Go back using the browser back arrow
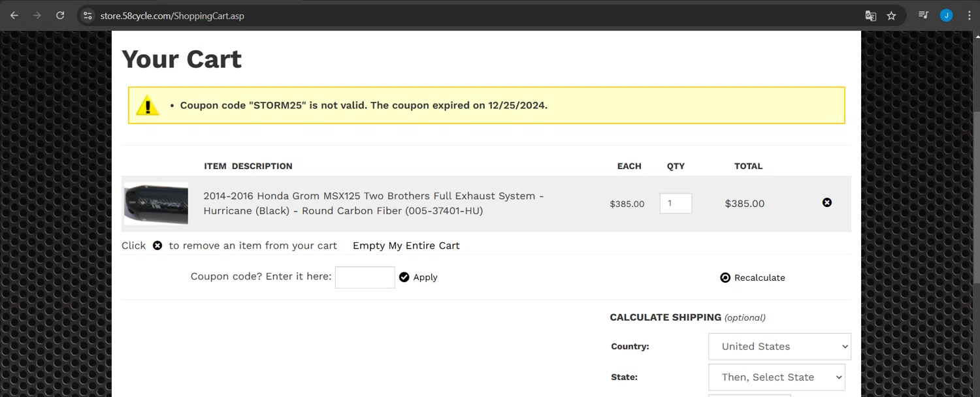 (14, 16)
